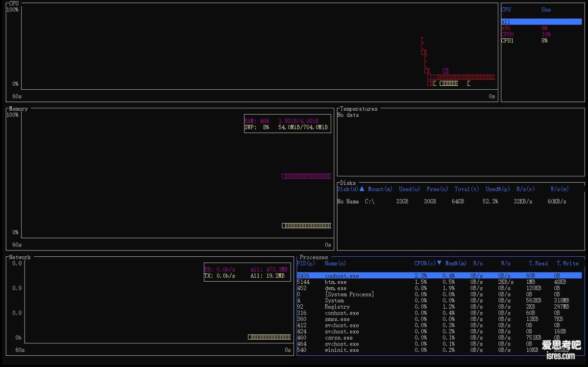Select svchost.exe process with PID 424
Image resolution: width=588 pixels, height=367 pixels.
pyautogui.click(x=439, y=332)
